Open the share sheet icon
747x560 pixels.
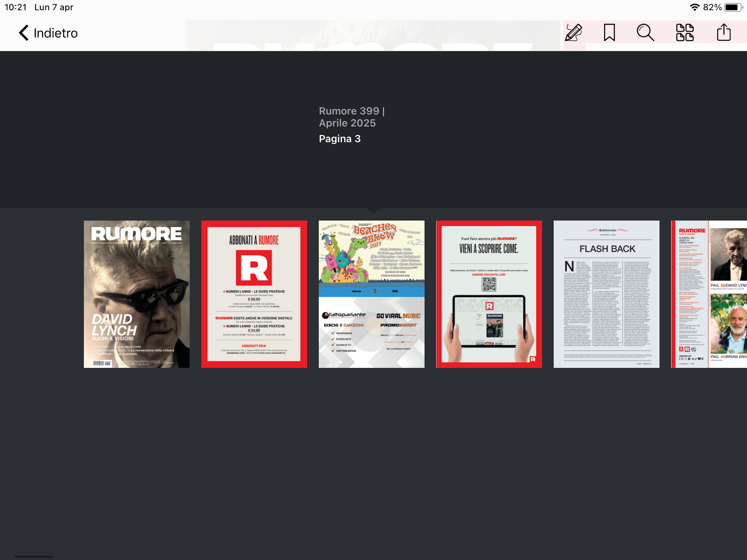[x=724, y=32]
